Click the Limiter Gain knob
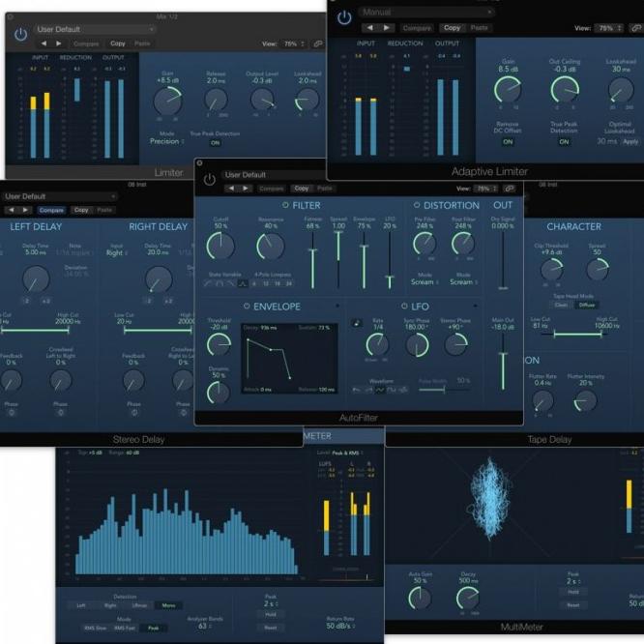Screen dimensions: 644x644 point(167,101)
